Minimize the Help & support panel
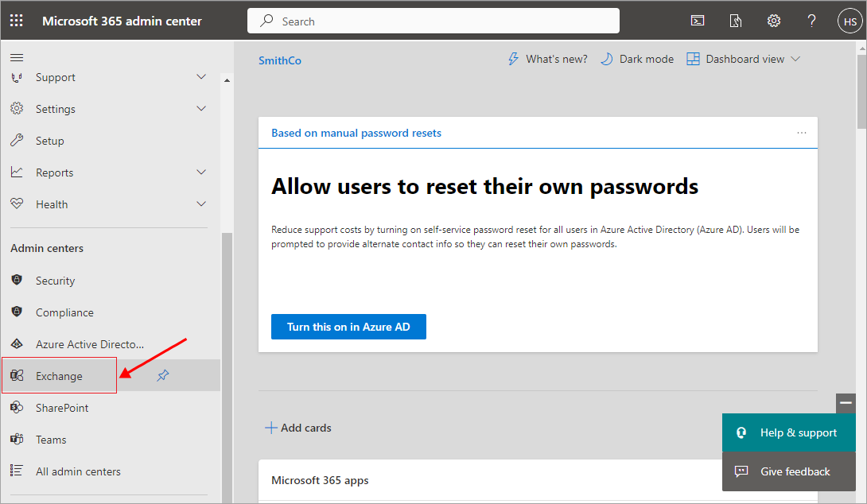 pos(846,403)
